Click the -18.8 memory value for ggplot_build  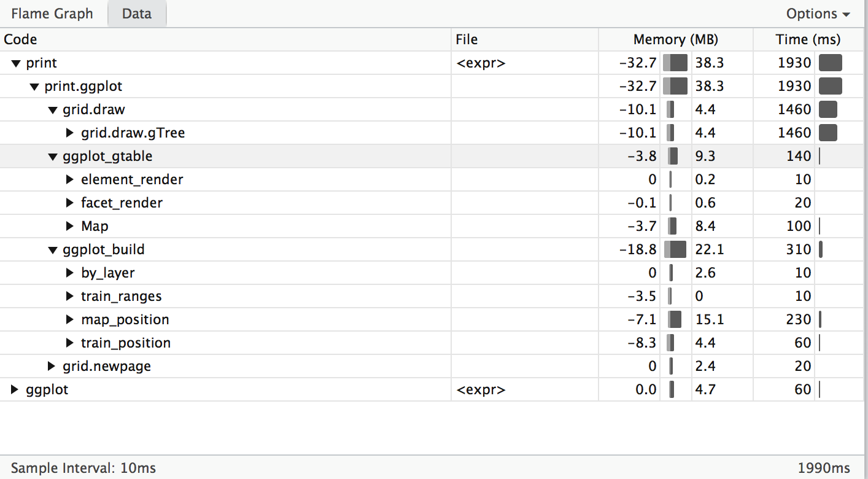[x=638, y=249]
